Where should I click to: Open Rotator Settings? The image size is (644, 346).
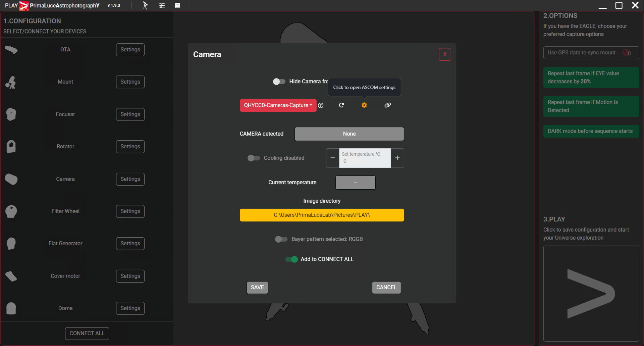pyautogui.click(x=130, y=147)
